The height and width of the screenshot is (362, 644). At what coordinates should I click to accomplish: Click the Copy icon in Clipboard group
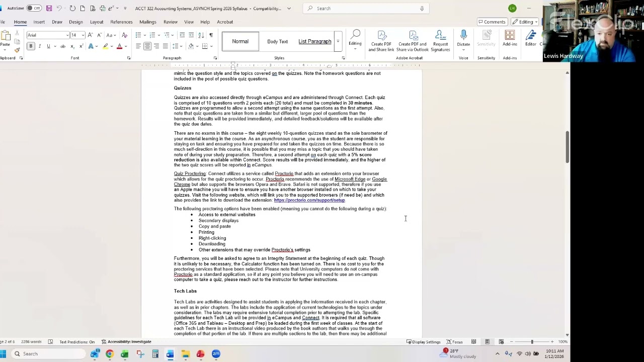tap(17, 41)
